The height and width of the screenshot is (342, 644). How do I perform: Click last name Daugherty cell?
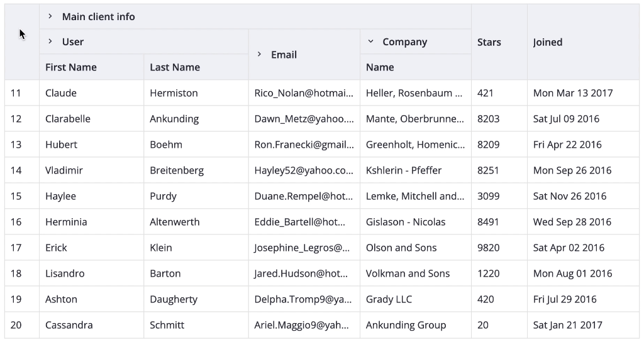pos(196,299)
